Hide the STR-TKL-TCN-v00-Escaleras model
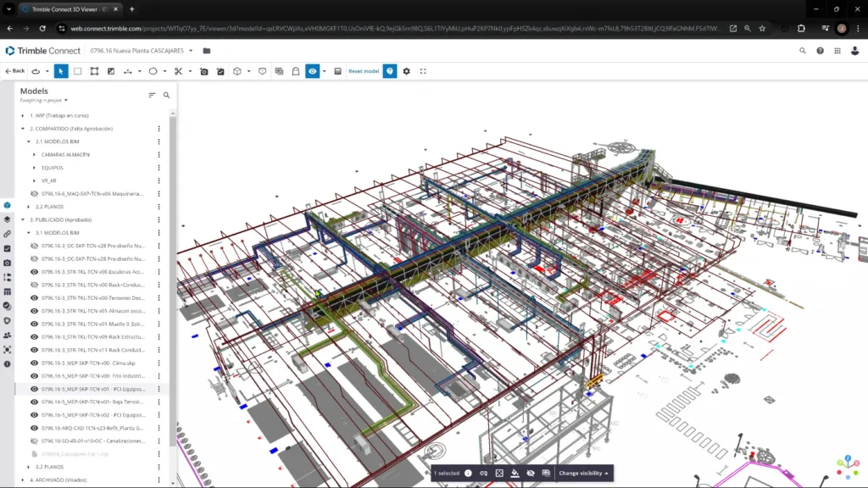 34,272
